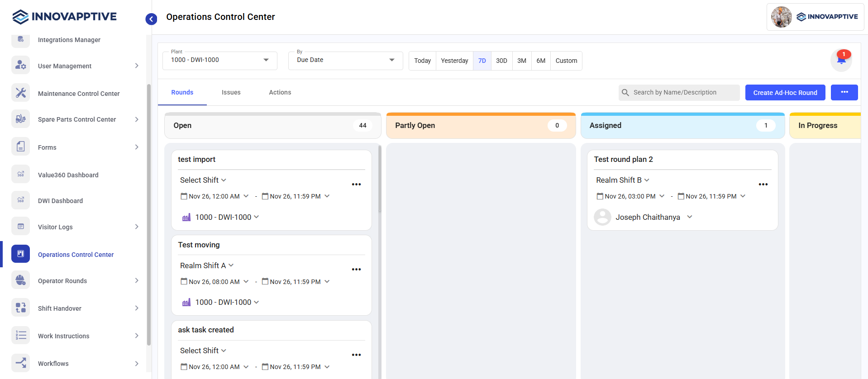The height and width of the screenshot is (379, 868).
Task: Click the user profile avatar picture
Action: [x=781, y=17]
